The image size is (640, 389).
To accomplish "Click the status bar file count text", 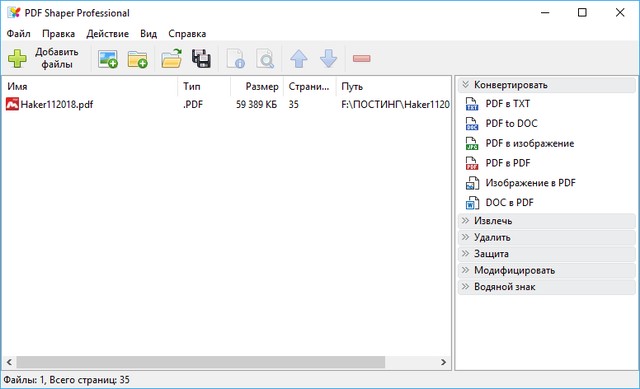I will (67, 380).
